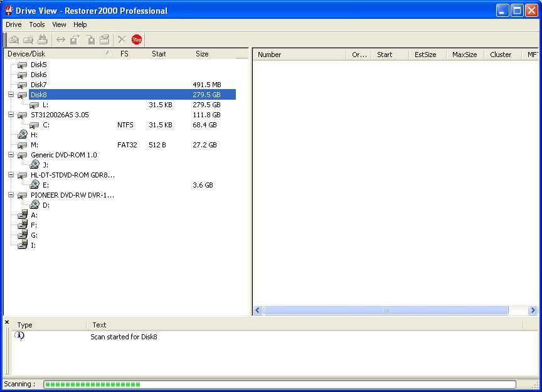
Task: Click the F: removable drive icon
Action: [x=23, y=225]
